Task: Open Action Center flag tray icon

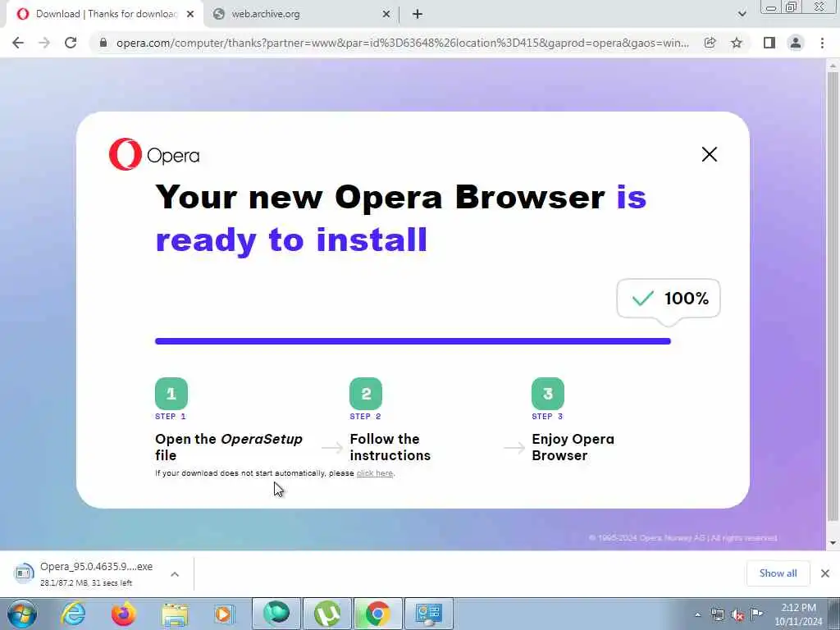Action: click(756, 614)
